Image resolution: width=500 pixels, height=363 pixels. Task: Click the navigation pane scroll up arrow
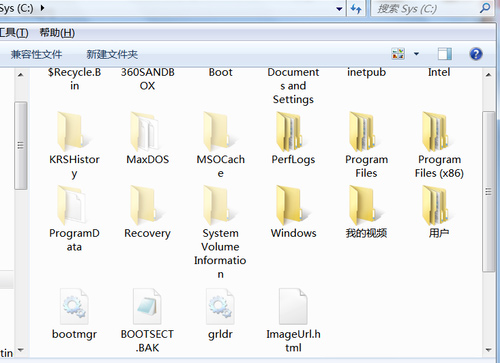click(21, 75)
